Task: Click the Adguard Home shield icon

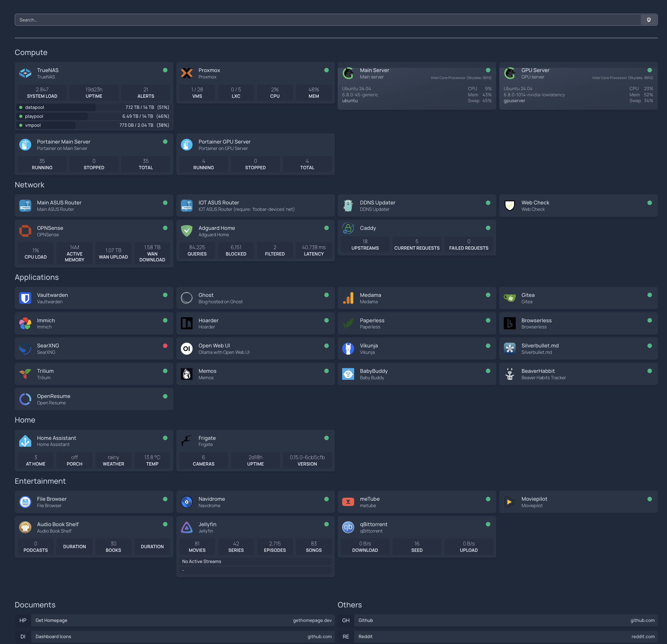Action: (x=186, y=231)
